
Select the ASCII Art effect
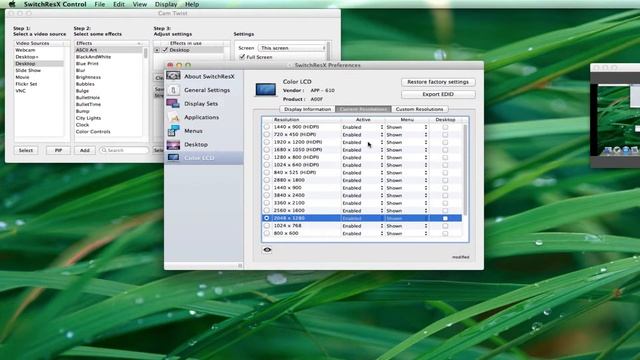point(86,50)
